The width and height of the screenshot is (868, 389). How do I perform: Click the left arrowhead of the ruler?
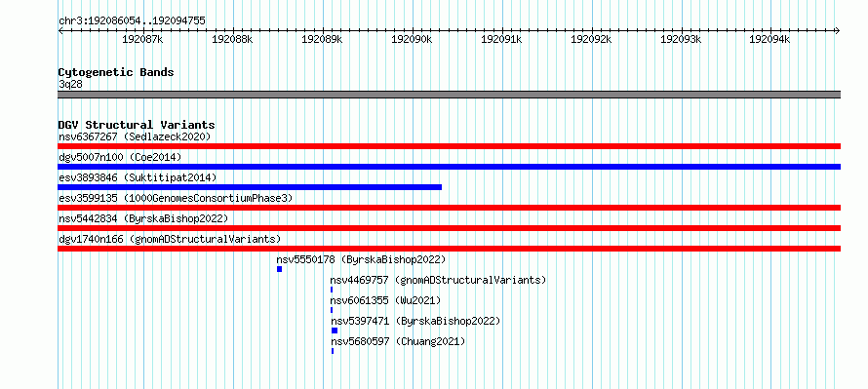coord(60,31)
